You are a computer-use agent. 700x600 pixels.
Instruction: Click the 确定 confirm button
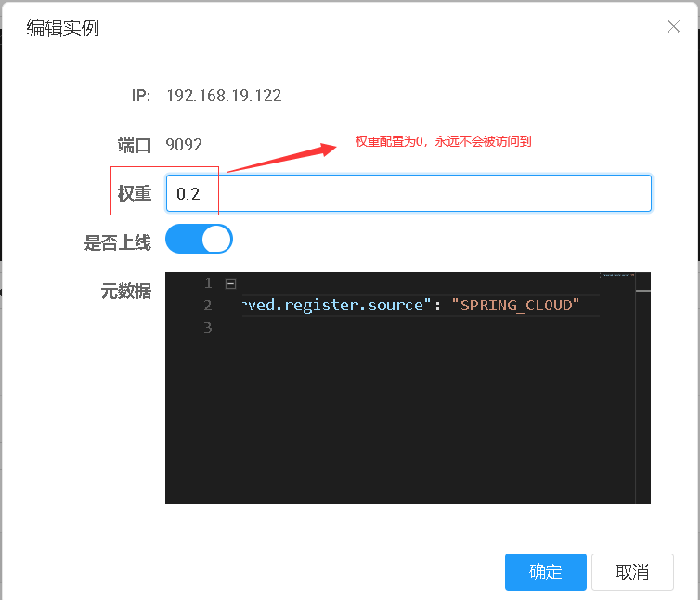[x=546, y=572]
